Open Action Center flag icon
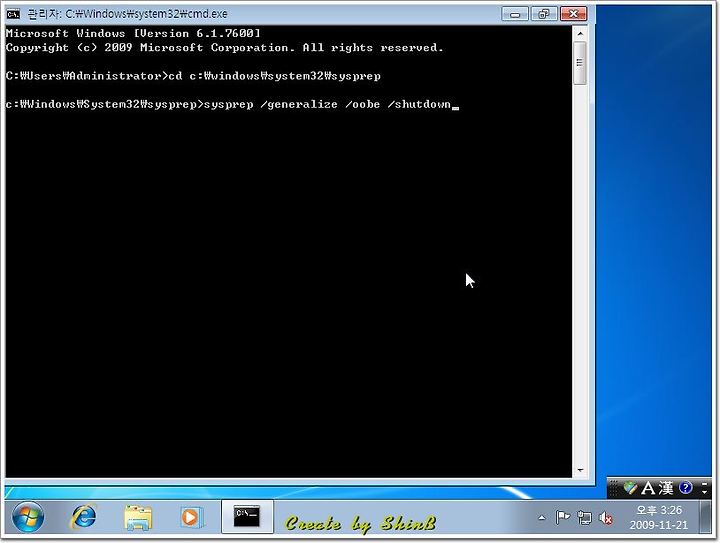Viewport: 720px width, 543px height. [562, 518]
